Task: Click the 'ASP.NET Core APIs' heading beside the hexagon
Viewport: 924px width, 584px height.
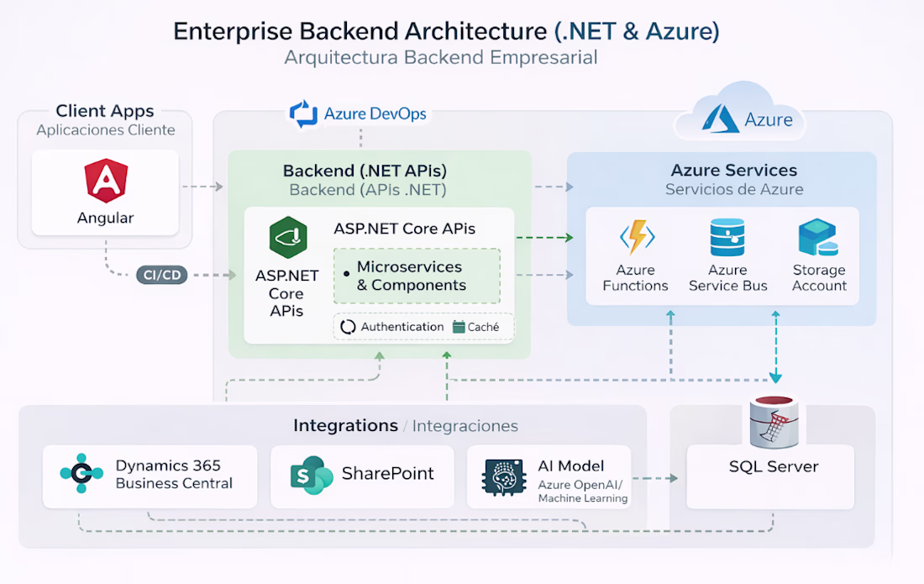Action: [x=404, y=229]
